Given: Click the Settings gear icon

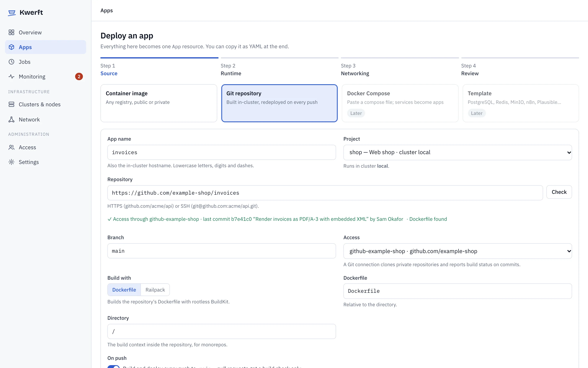Looking at the screenshot, I should coord(11,162).
